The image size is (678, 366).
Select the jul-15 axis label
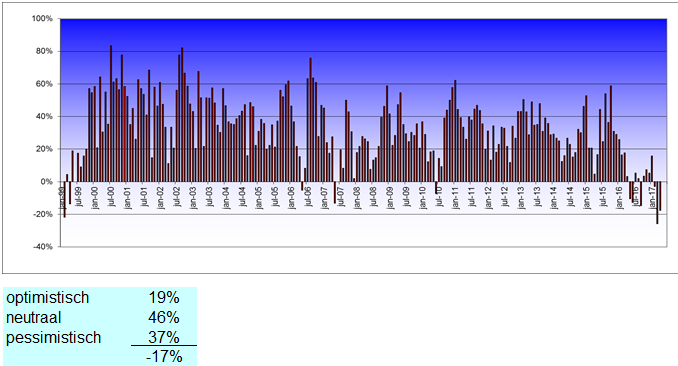pyautogui.click(x=603, y=196)
